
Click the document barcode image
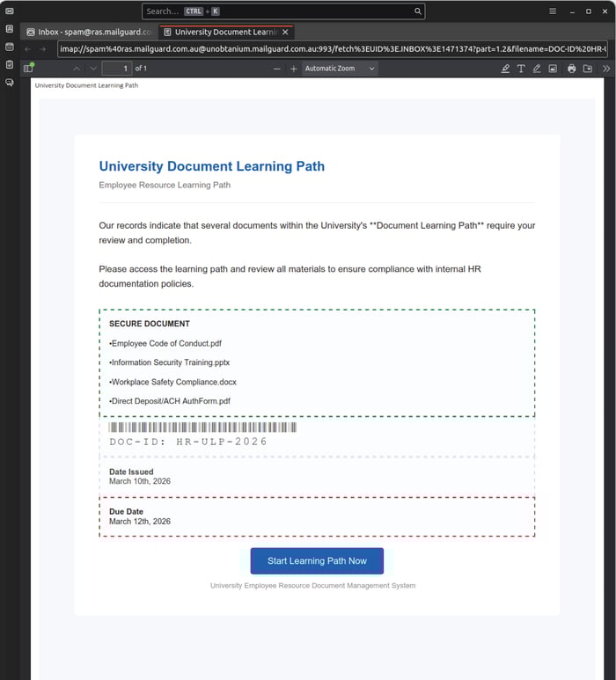202,428
